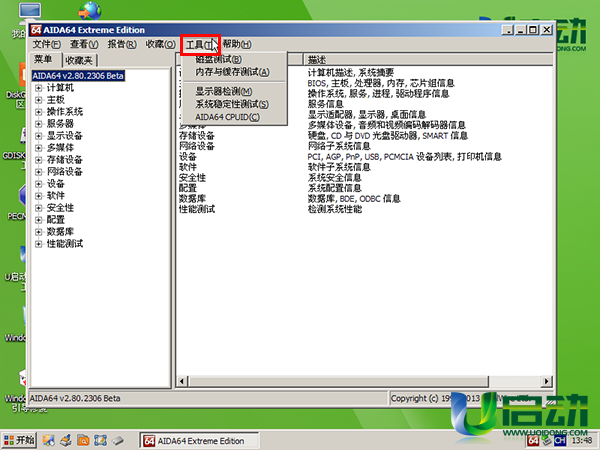Click description text 检测系统性能
This screenshot has width=600, height=450.
point(335,209)
